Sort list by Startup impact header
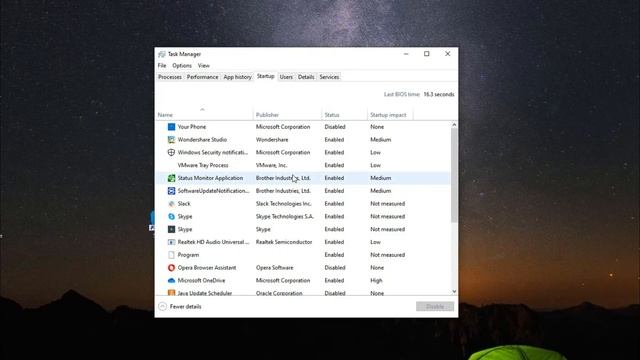640x360 pixels. point(390,115)
